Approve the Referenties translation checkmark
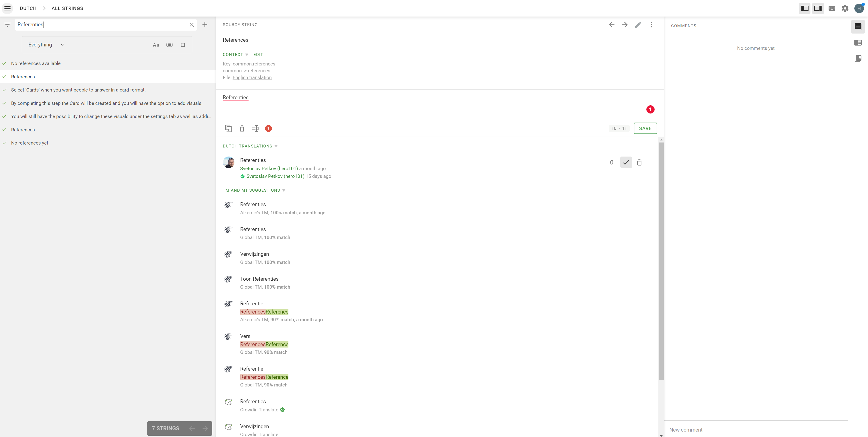This screenshot has height=437, width=868. pos(626,162)
